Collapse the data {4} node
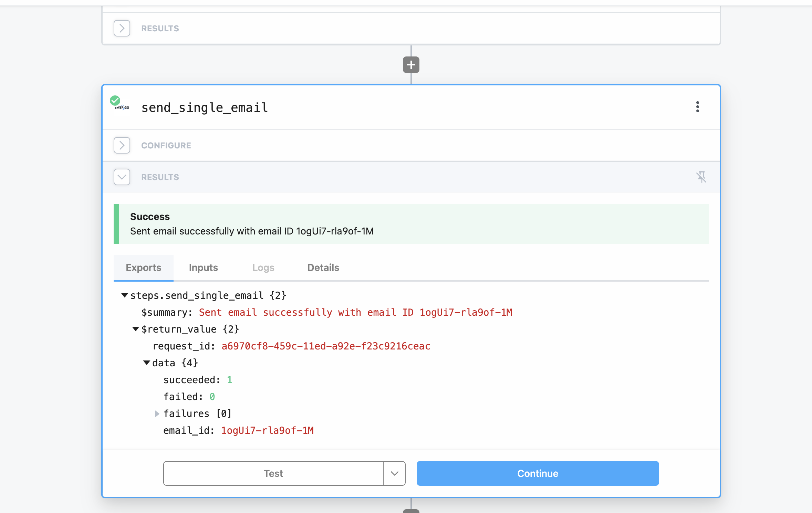812x513 pixels. click(147, 363)
